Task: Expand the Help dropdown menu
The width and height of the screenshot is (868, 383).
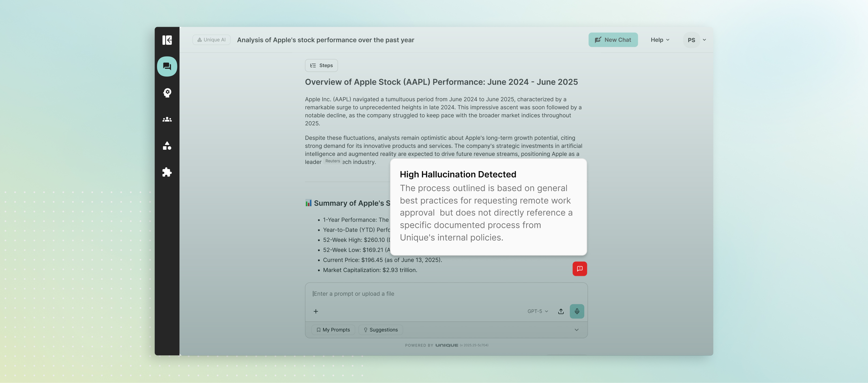Action: 659,40
